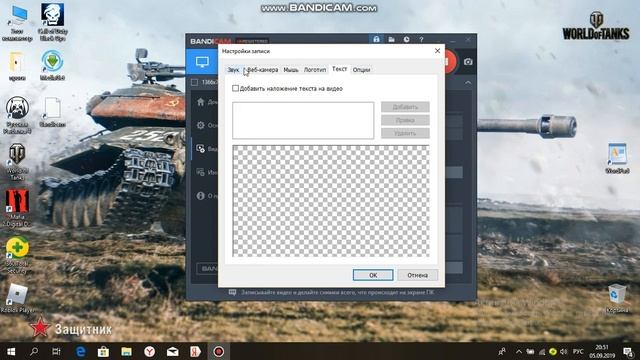Launch Roblox Player shortcut

coord(17,298)
